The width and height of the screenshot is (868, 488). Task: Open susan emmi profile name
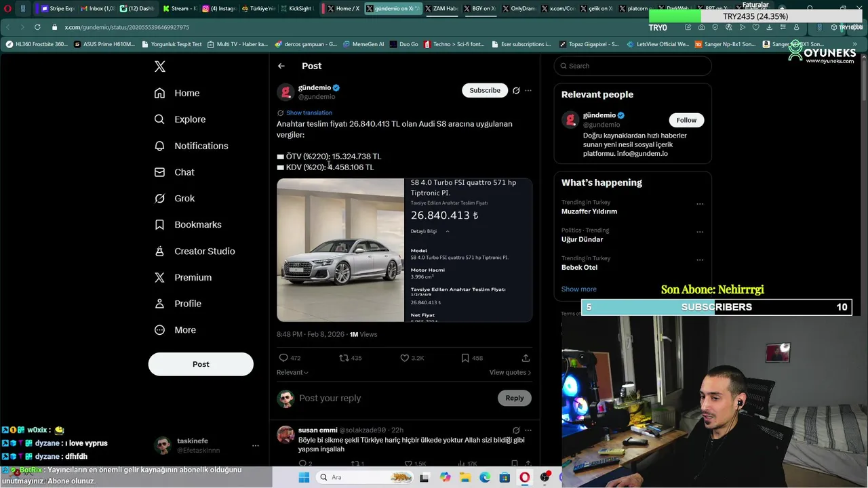pyautogui.click(x=317, y=430)
